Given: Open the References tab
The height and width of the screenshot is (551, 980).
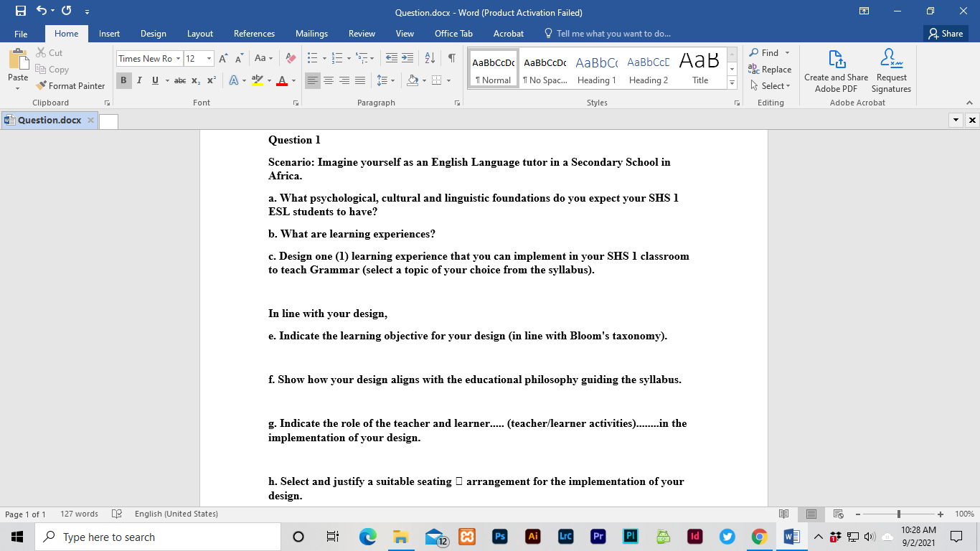Looking at the screenshot, I should (254, 34).
